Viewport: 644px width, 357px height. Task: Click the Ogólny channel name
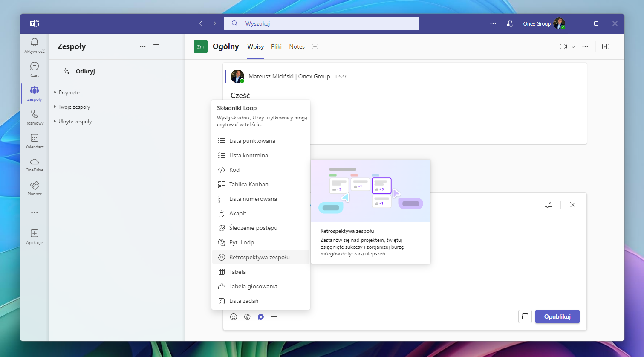click(225, 46)
